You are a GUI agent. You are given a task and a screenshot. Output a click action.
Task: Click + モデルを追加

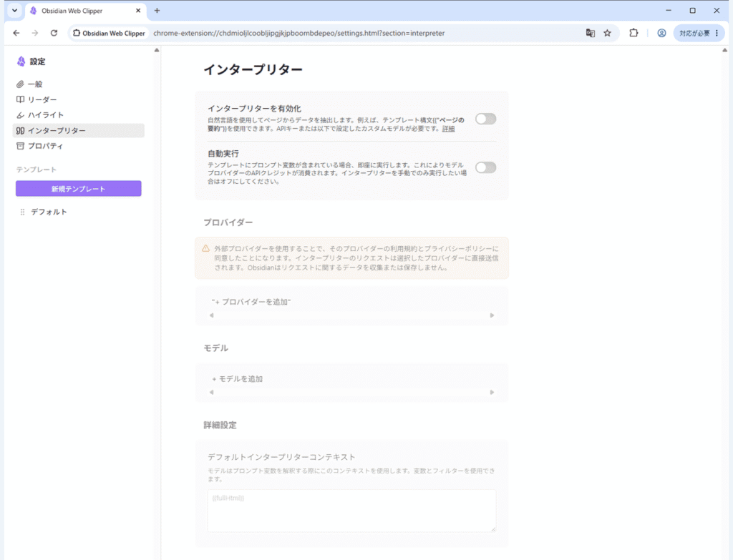click(238, 379)
